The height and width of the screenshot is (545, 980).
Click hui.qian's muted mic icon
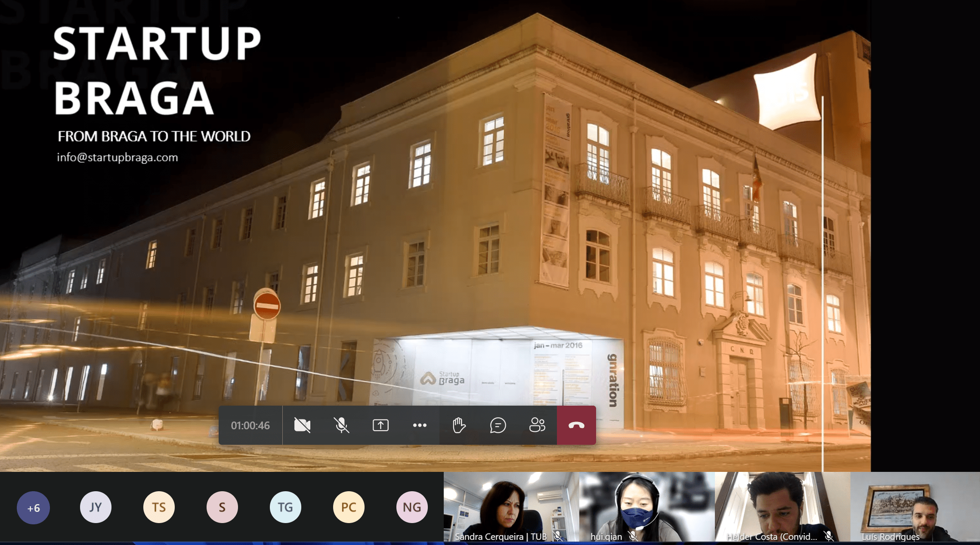pos(632,536)
